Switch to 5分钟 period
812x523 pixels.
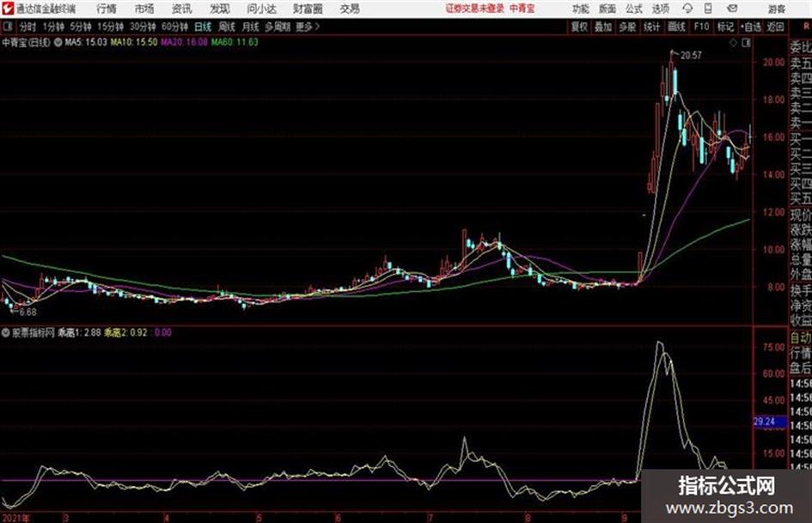point(81,27)
